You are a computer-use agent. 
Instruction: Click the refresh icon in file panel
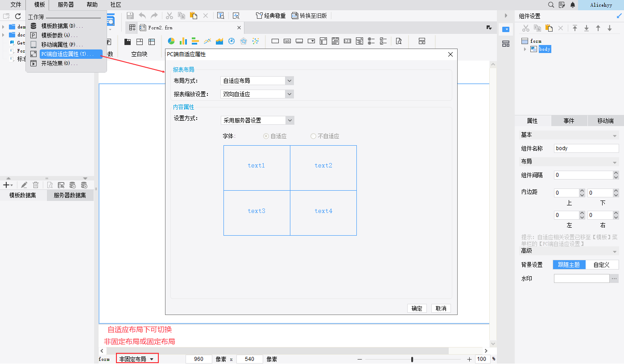18,16
